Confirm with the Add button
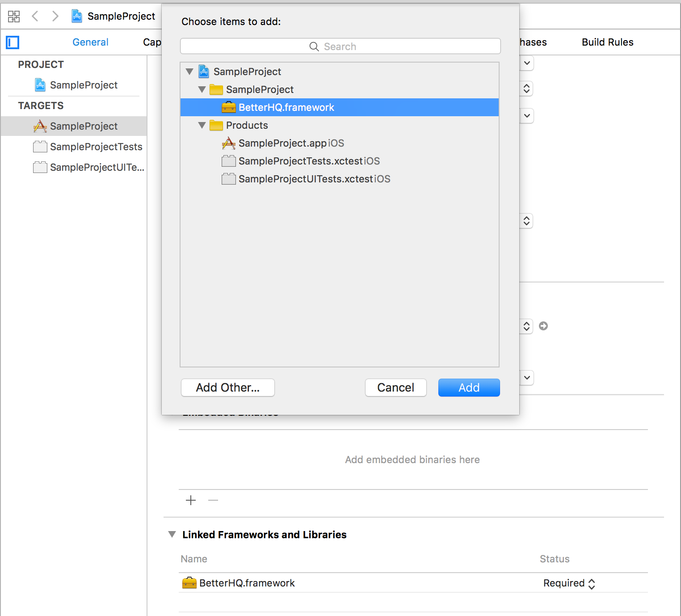681x616 pixels. pos(469,388)
